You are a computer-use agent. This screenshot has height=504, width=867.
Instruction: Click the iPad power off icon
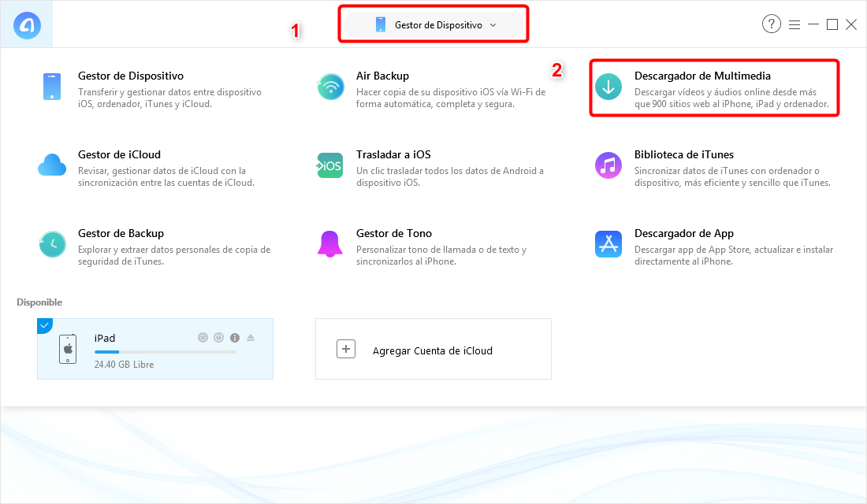(x=219, y=338)
